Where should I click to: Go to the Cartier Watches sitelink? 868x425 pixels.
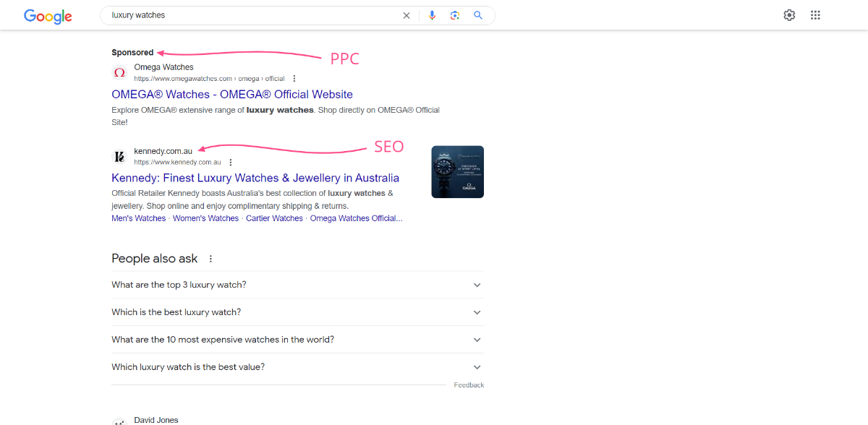click(274, 218)
